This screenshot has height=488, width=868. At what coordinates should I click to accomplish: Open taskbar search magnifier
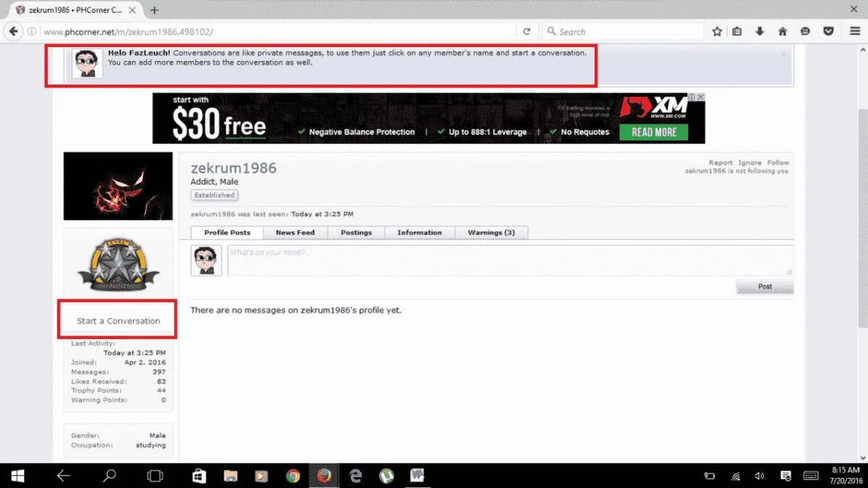109,475
